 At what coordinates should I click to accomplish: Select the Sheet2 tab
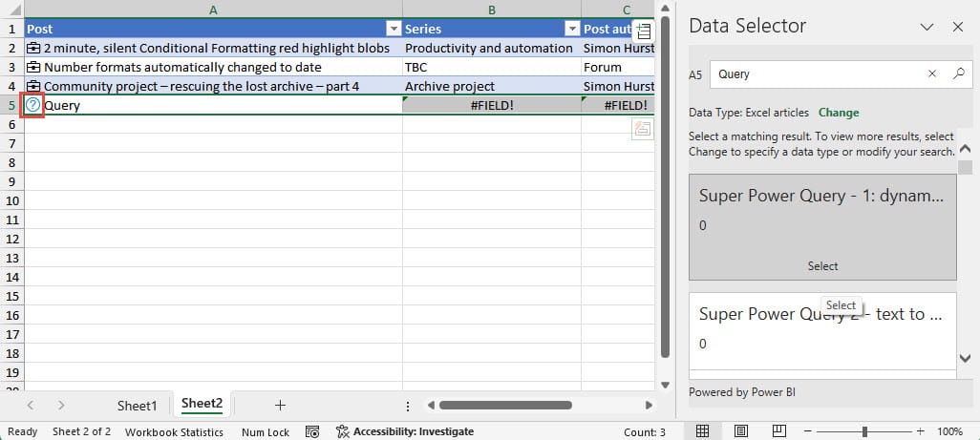[x=202, y=405]
